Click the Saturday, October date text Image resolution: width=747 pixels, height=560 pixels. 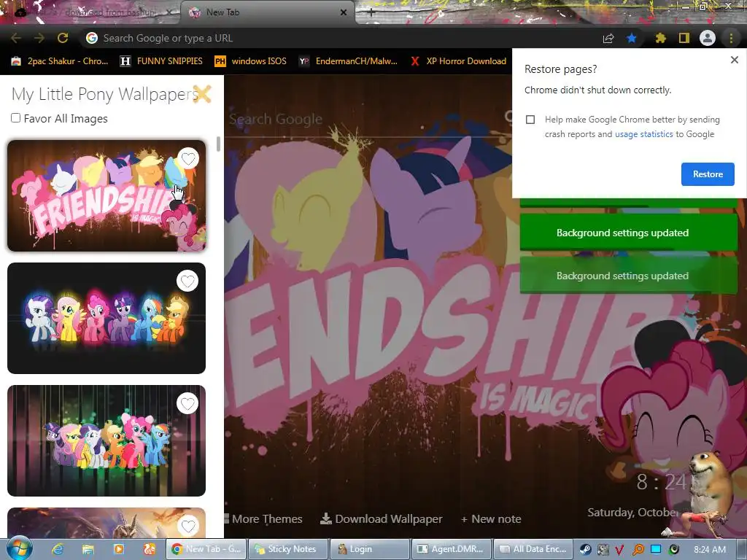[x=632, y=513]
